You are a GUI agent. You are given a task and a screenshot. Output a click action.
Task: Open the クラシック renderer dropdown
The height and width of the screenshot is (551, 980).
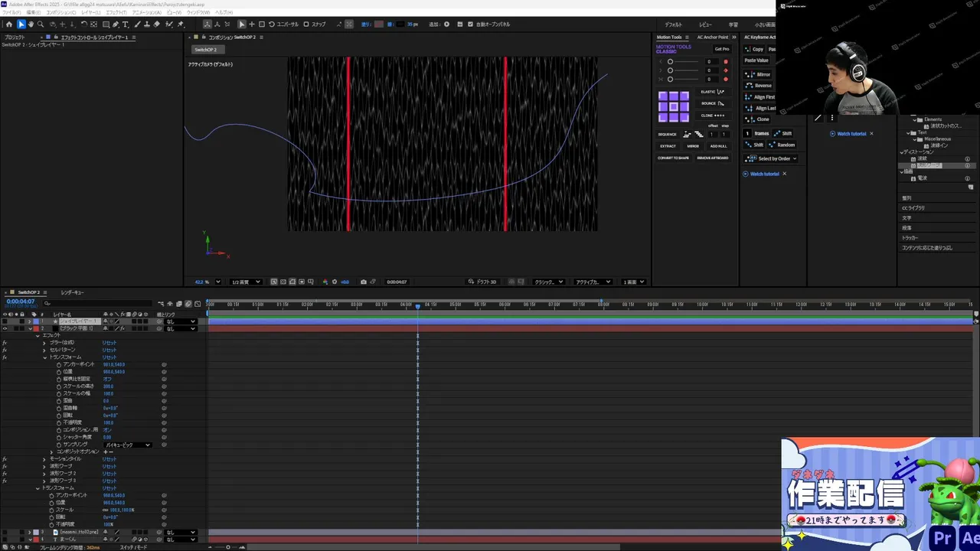(x=548, y=282)
